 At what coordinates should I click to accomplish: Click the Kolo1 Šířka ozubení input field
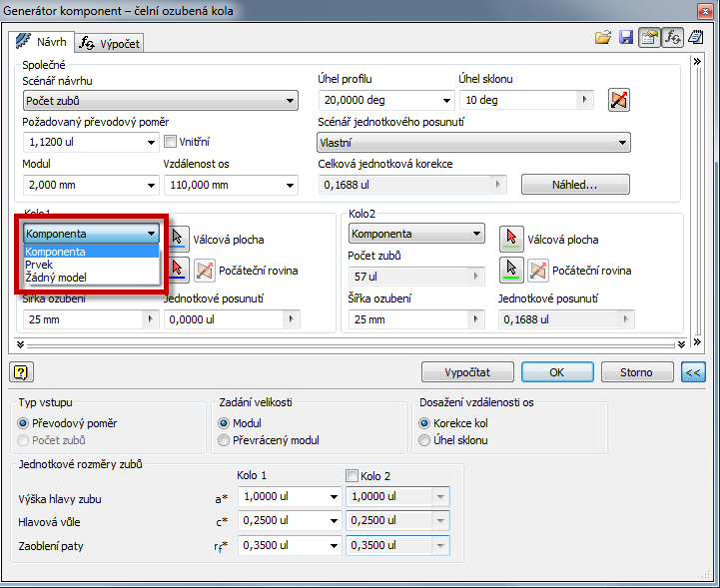click(x=82, y=319)
